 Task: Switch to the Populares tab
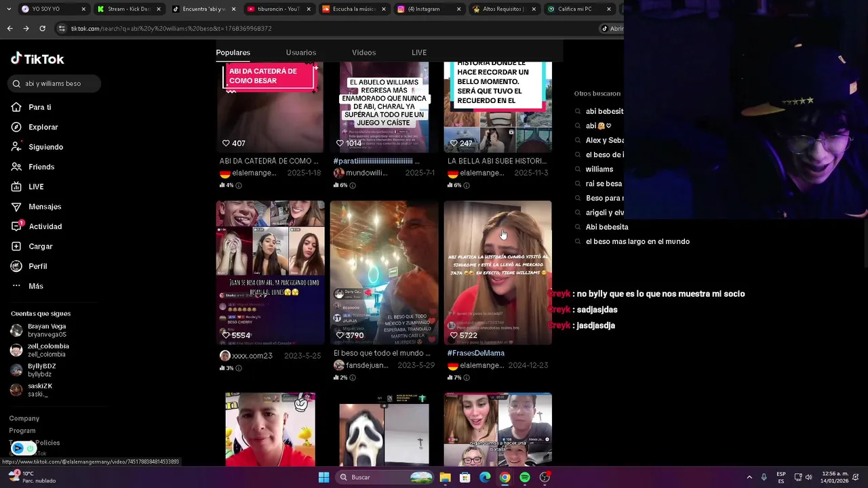point(233,52)
